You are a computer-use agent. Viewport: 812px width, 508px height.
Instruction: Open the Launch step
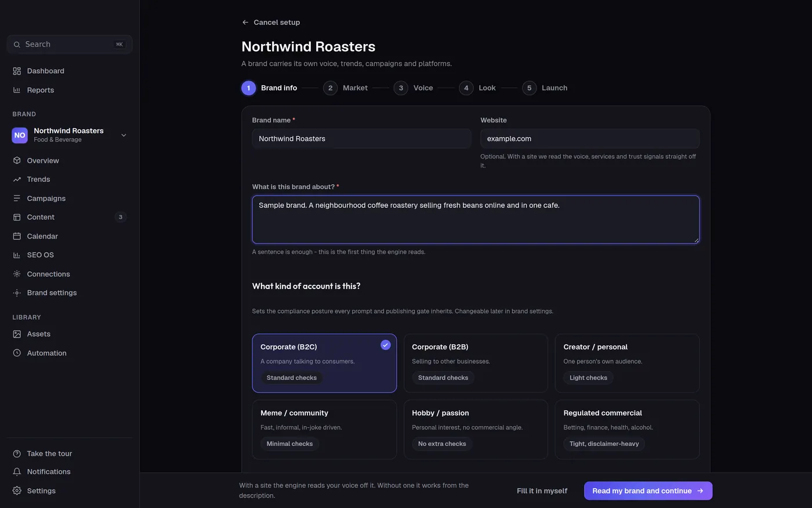(545, 88)
